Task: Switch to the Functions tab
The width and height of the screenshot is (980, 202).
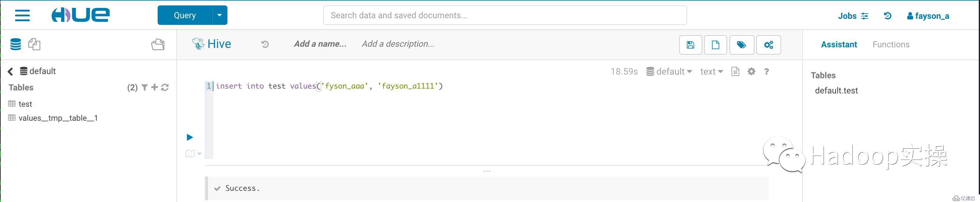Action: (x=891, y=45)
